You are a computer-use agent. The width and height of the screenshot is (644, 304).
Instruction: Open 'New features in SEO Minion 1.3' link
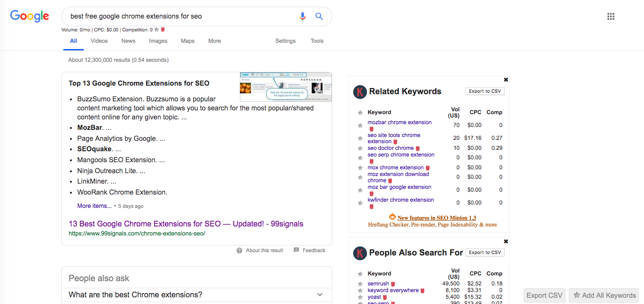[x=436, y=218]
